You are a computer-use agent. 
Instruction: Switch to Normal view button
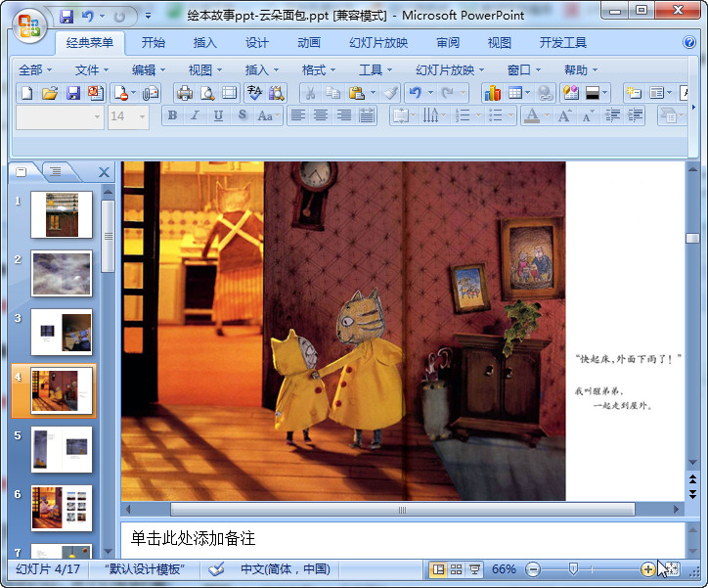438,569
